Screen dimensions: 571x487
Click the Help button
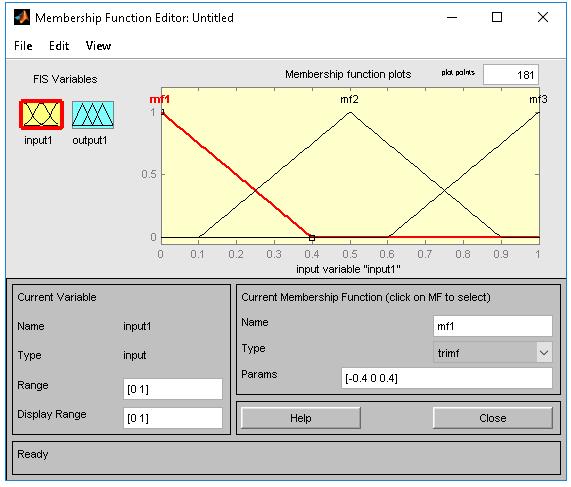[301, 418]
